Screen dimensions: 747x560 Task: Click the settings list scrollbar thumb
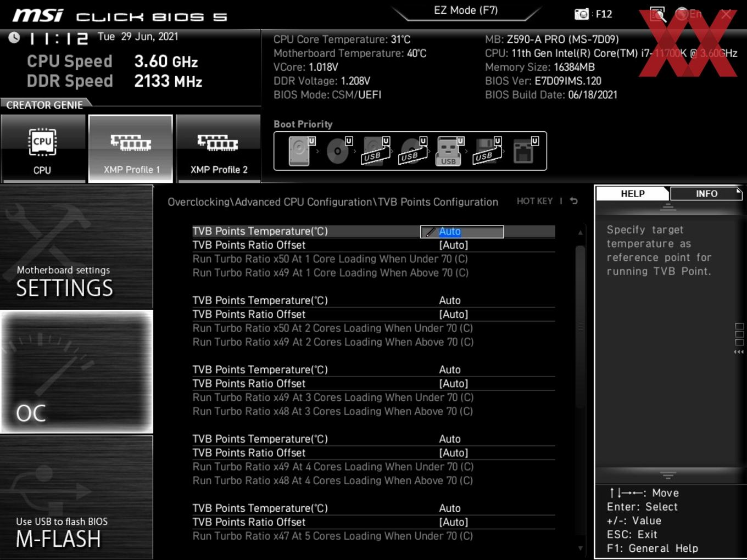coord(580,327)
